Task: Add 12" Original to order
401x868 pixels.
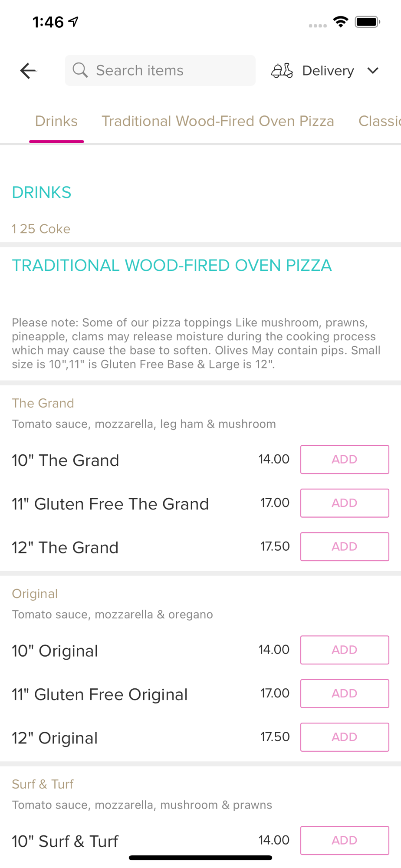Action: (345, 737)
